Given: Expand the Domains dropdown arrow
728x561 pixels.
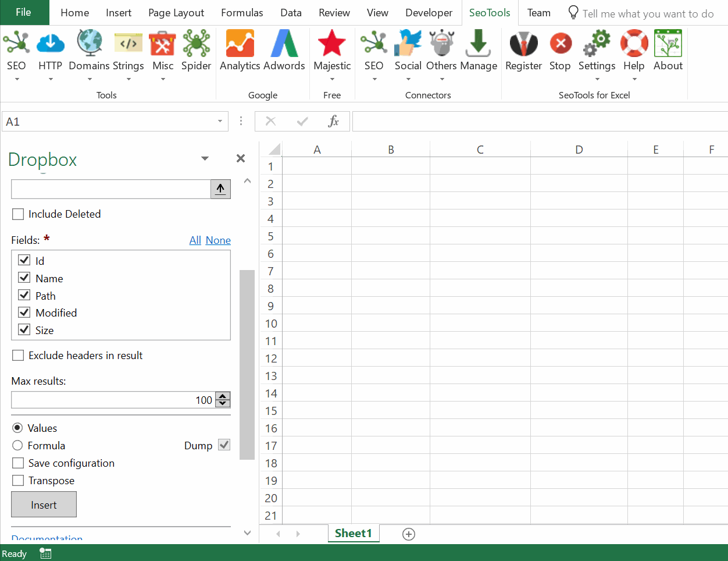Looking at the screenshot, I should (90, 79).
